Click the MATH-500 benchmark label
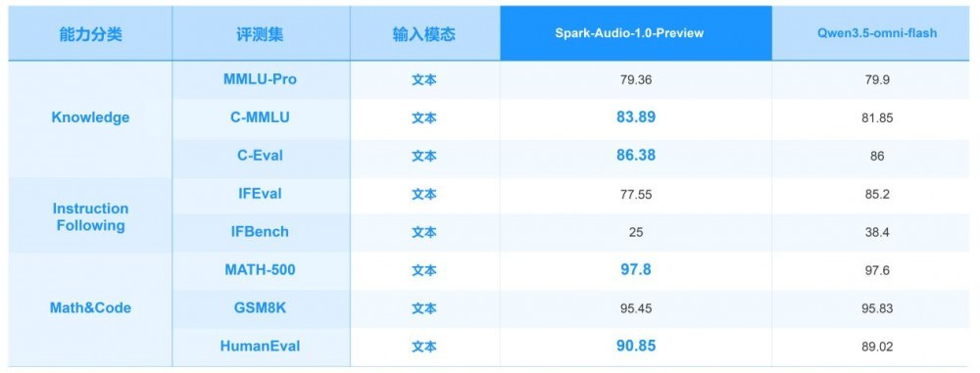Image resolution: width=980 pixels, height=373 pixels. 260,270
